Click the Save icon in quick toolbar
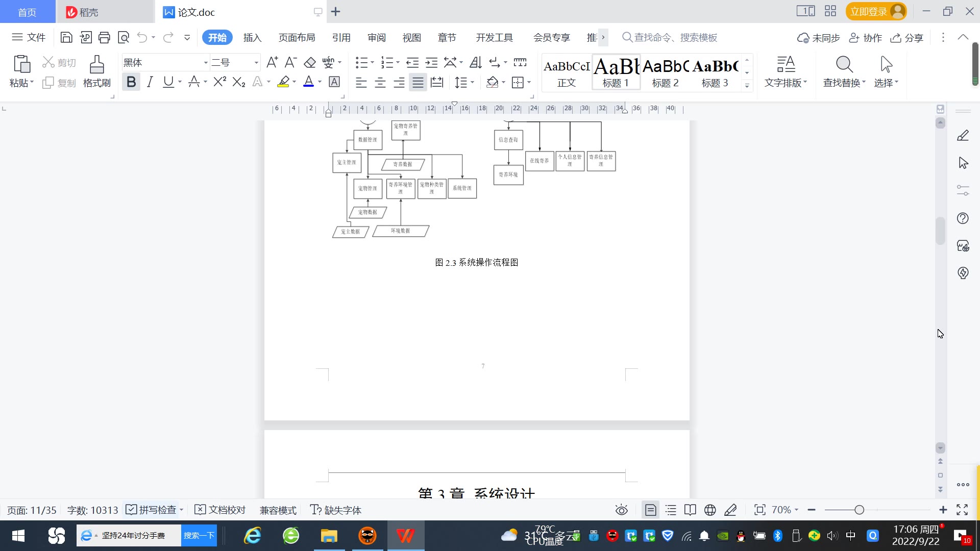This screenshot has width=980, height=551. pyautogui.click(x=66, y=37)
